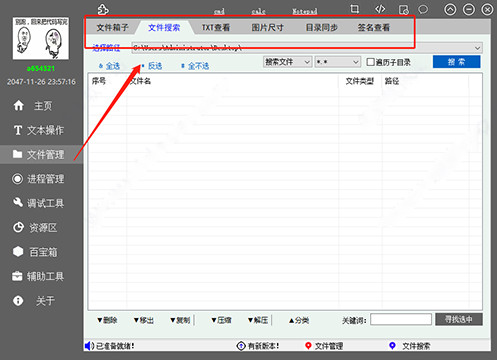The height and width of the screenshot is (360, 497).
Task: Open the 调试工具 wrench icon
Action: (x=18, y=202)
